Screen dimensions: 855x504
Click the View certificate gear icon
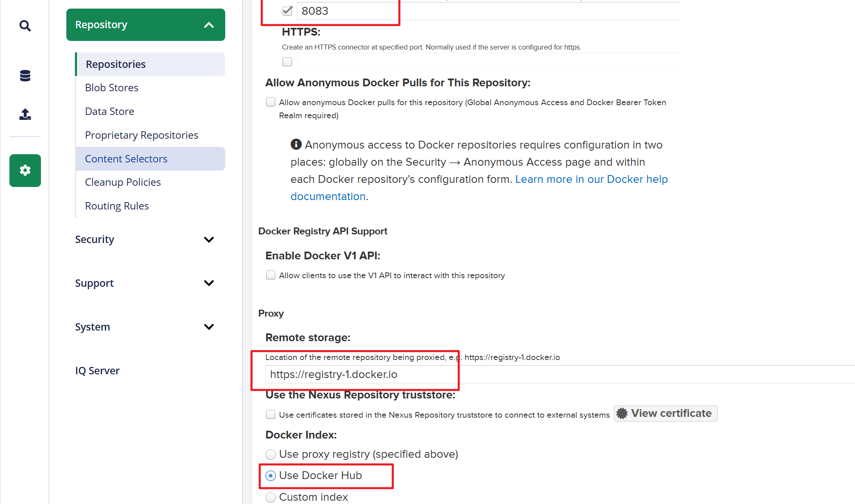pos(622,414)
